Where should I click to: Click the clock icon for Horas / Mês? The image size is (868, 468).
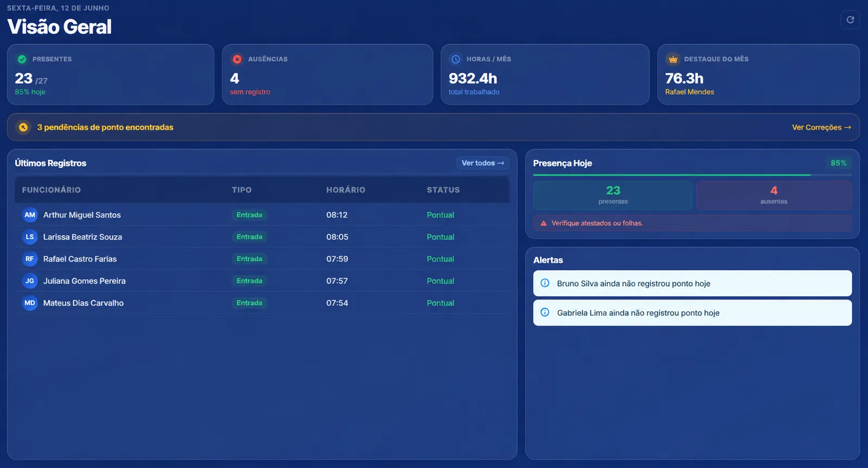tap(456, 59)
